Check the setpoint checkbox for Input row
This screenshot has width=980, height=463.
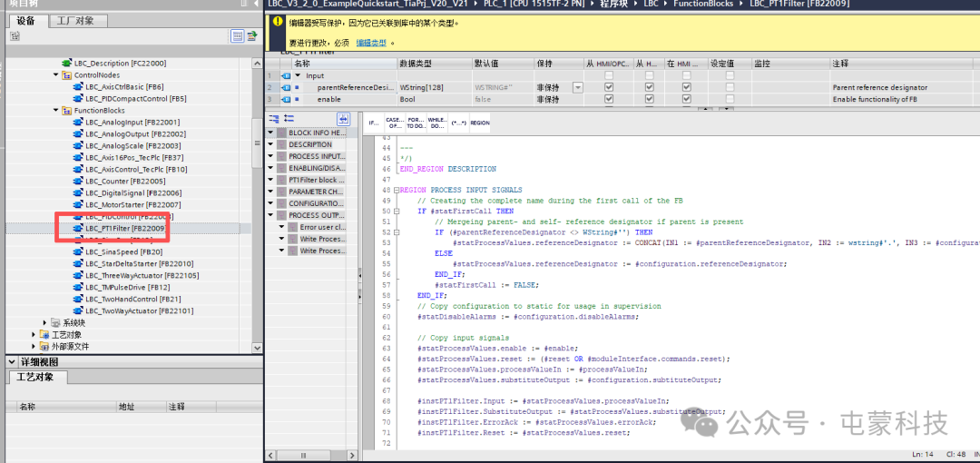[x=730, y=75]
